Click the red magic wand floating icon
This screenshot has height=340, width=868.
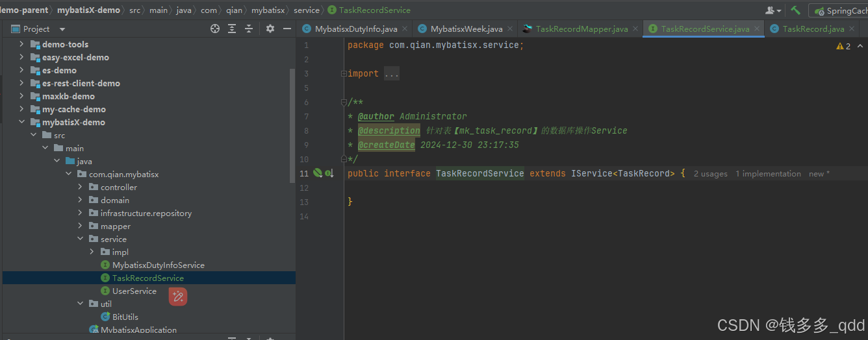pyautogui.click(x=178, y=297)
